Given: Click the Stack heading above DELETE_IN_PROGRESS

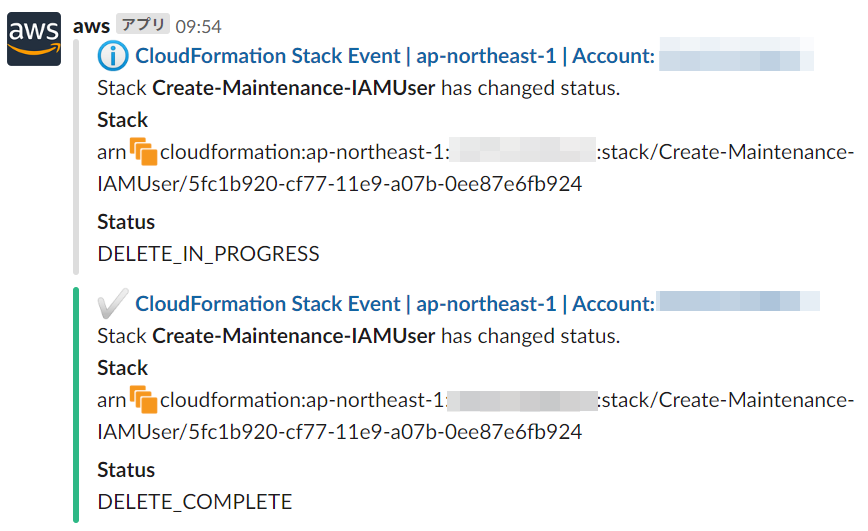Looking at the screenshot, I should click(x=122, y=120).
